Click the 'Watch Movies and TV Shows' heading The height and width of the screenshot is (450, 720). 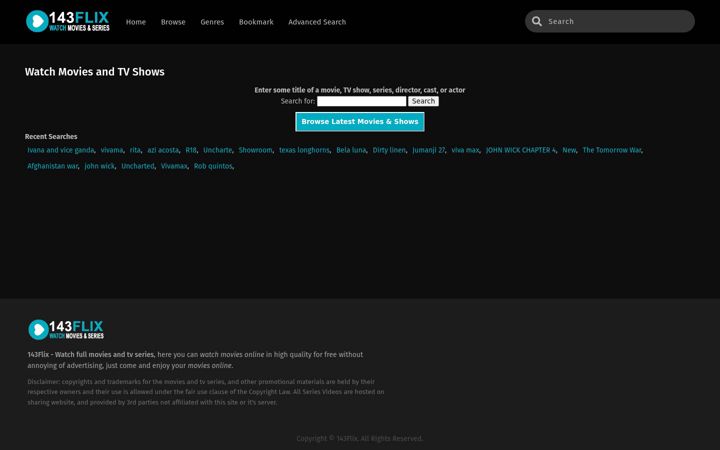point(95,72)
